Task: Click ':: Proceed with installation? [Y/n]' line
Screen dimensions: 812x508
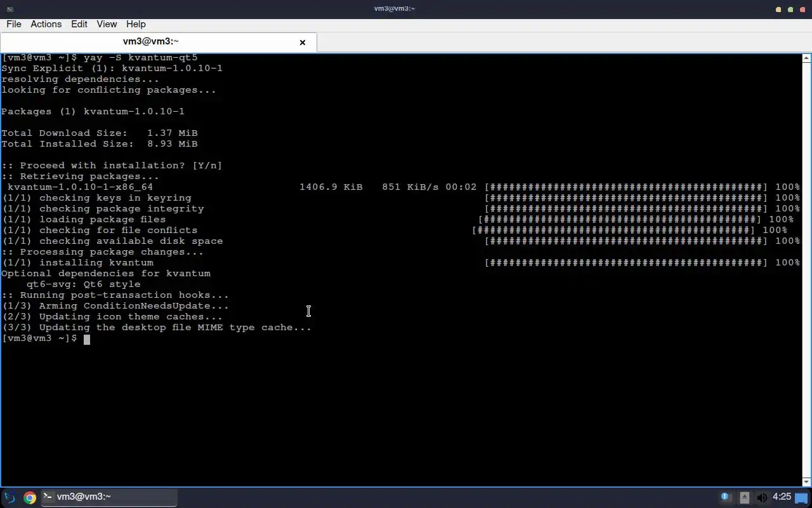Action: tap(112, 165)
